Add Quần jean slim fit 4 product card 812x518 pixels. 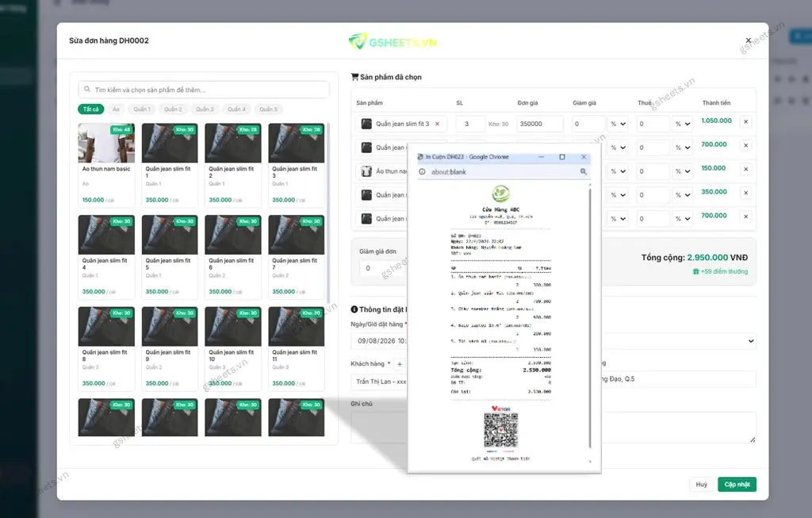[106, 257]
